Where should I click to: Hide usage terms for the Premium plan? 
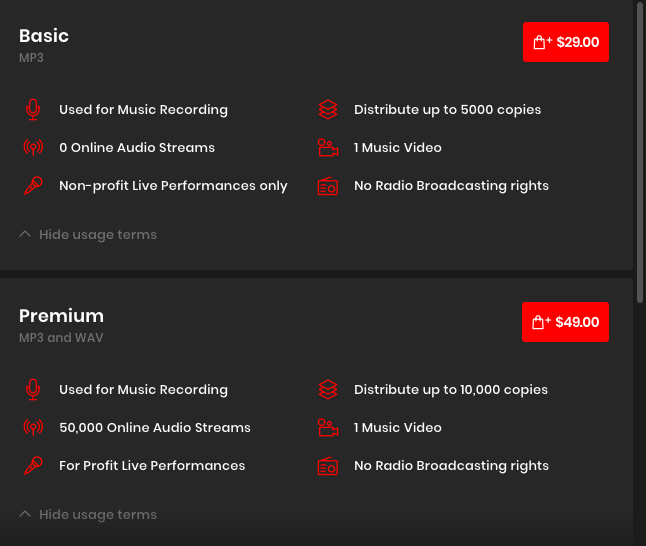pos(88,515)
